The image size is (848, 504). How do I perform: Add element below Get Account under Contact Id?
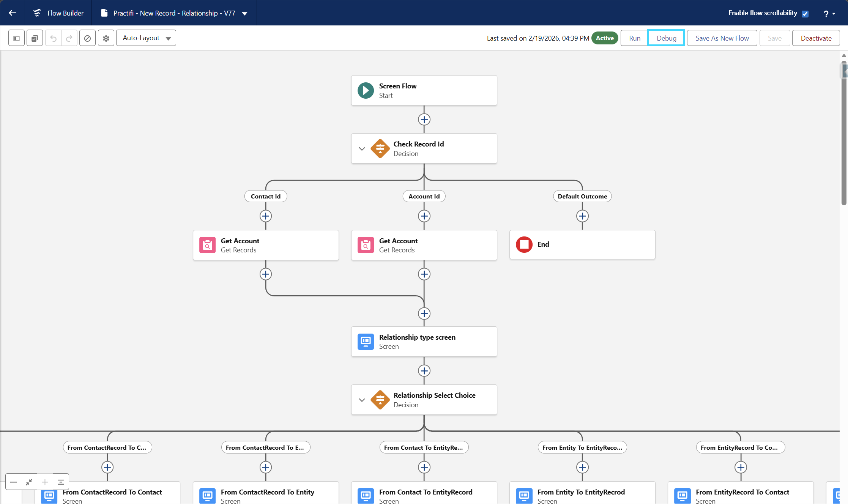266,274
